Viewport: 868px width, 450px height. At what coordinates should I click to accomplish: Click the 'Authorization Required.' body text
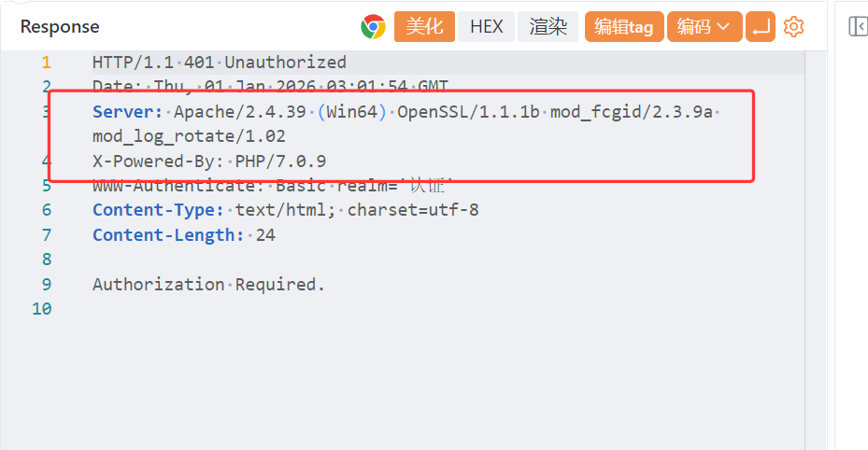pos(208,284)
